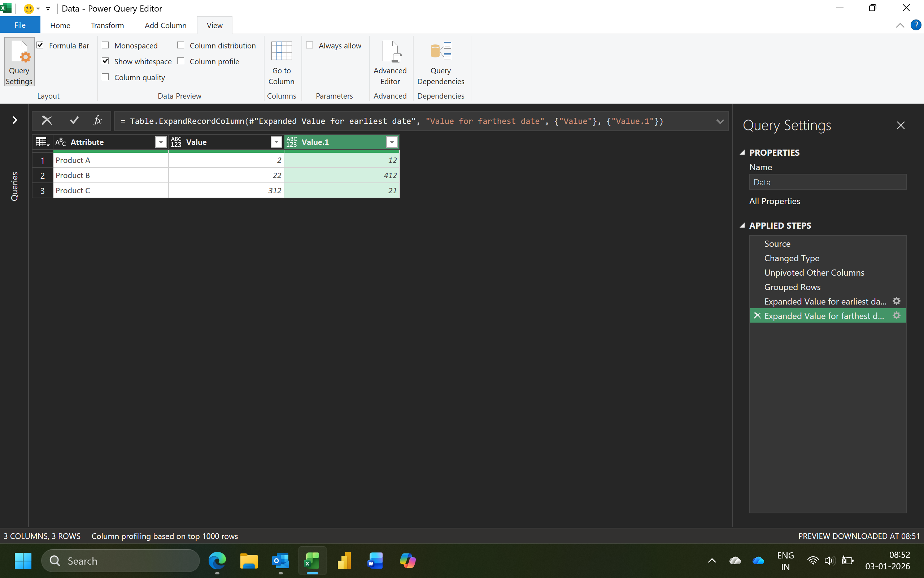Viewport: 924px width, 578px height.
Task: Select the Expanded Value for earliest date step
Action: point(825,301)
